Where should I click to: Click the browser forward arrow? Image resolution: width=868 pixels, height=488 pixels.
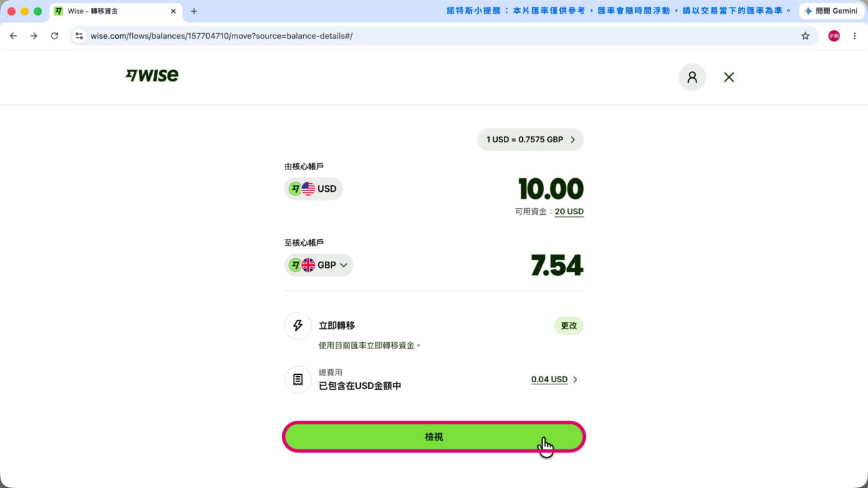[x=34, y=36]
